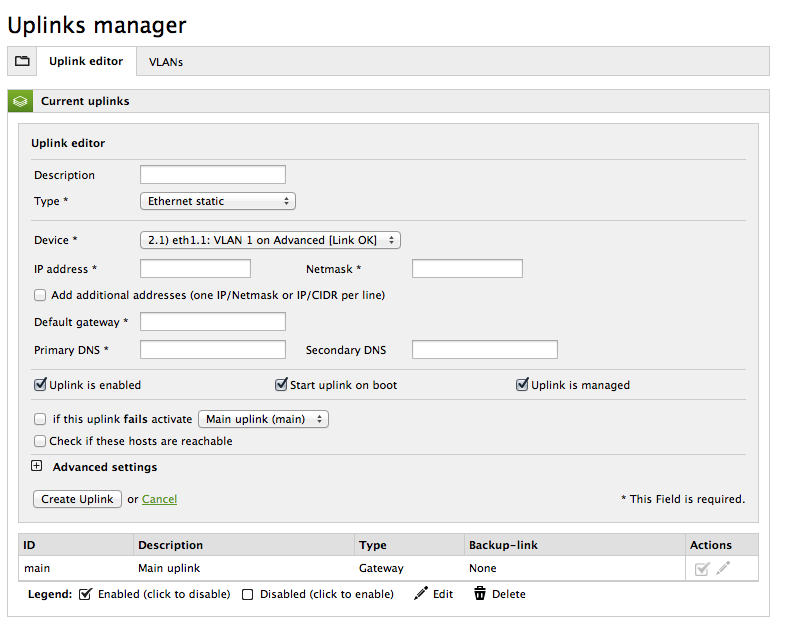788x627 pixels.
Task: Open the failover Main uplink dropdown
Action: (x=264, y=419)
